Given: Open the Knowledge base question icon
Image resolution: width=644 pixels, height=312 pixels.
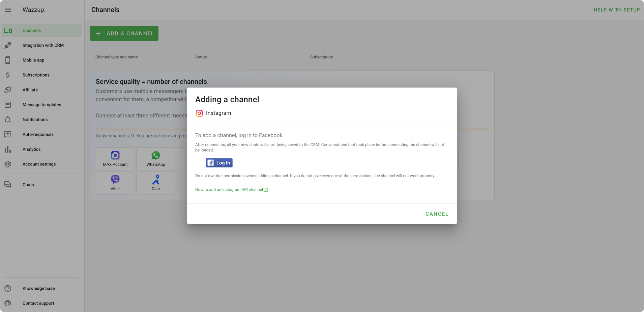Looking at the screenshot, I should [8, 288].
